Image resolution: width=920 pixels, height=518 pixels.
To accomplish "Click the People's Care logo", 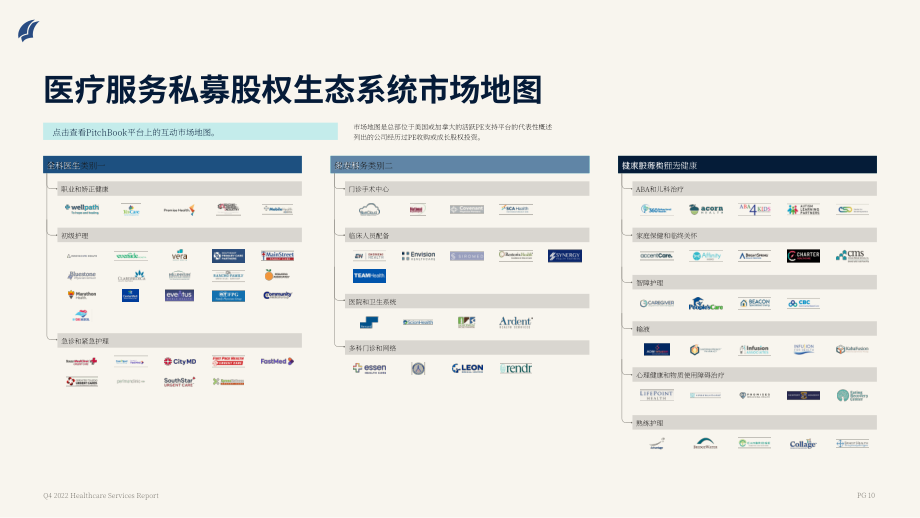I will pyautogui.click(x=705, y=304).
